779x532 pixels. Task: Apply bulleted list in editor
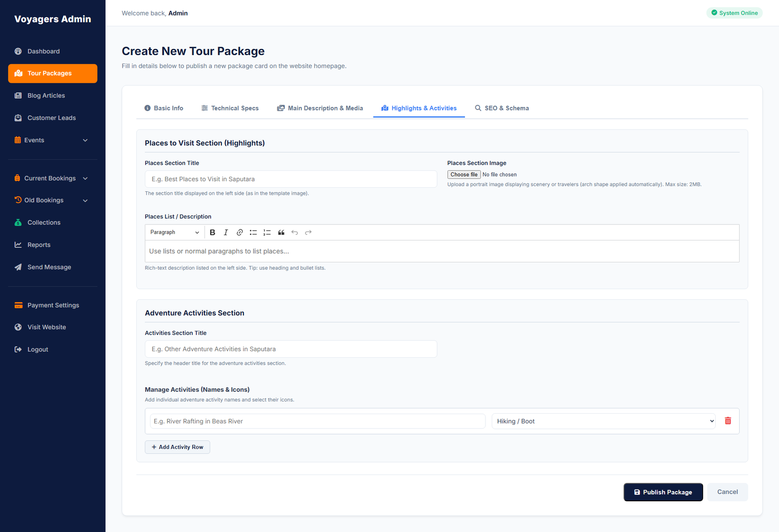(253, 233)
